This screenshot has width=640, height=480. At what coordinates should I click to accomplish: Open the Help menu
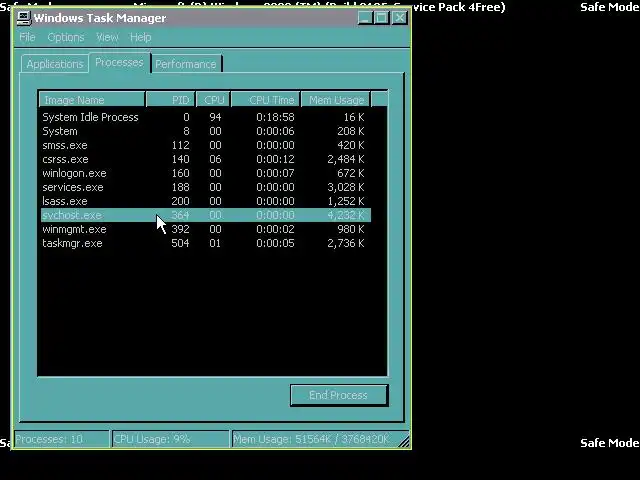pyautogui.click(x=140, y=38)
